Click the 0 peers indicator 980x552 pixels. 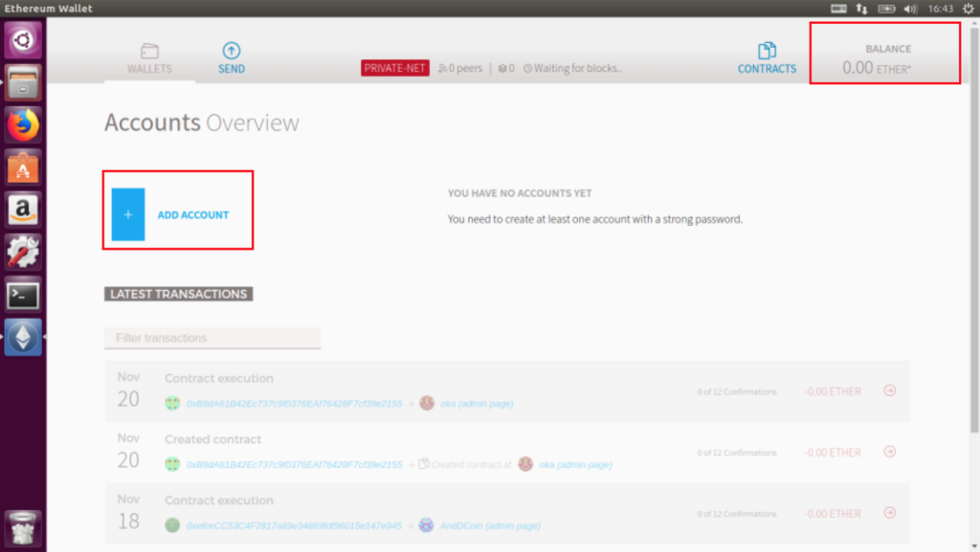tap(460, 68)
